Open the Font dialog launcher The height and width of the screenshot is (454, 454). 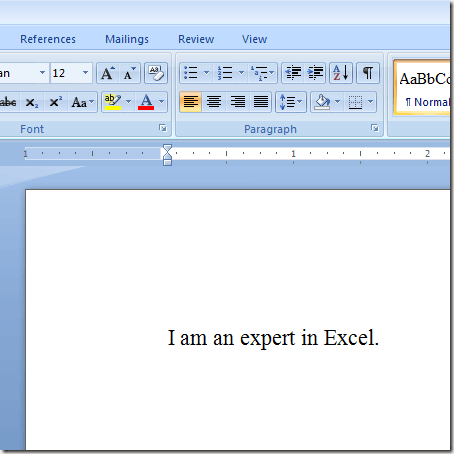[x=163, y=128]
